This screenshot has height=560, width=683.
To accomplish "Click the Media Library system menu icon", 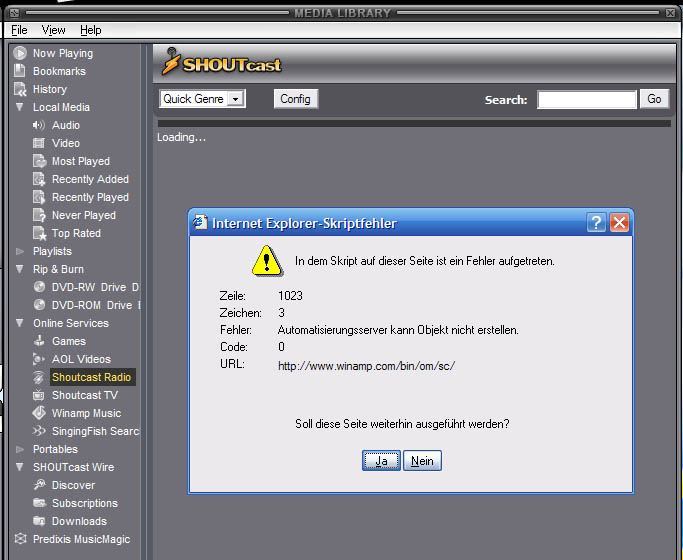I will click(x=14, y=13).
